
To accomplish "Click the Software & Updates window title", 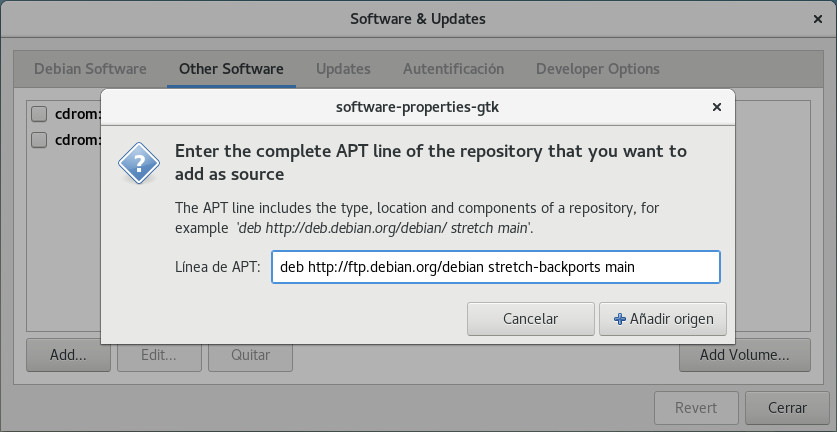I will 418,19.
